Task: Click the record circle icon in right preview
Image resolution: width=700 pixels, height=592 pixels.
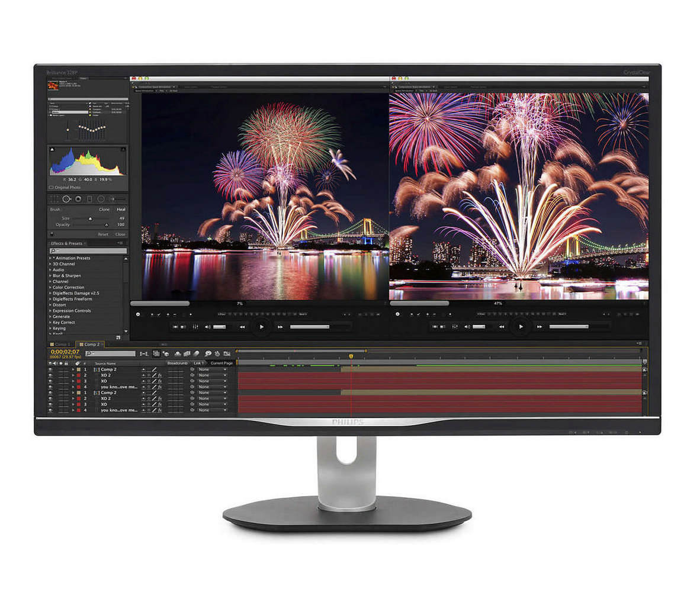Action: click(x=397, y=314)
